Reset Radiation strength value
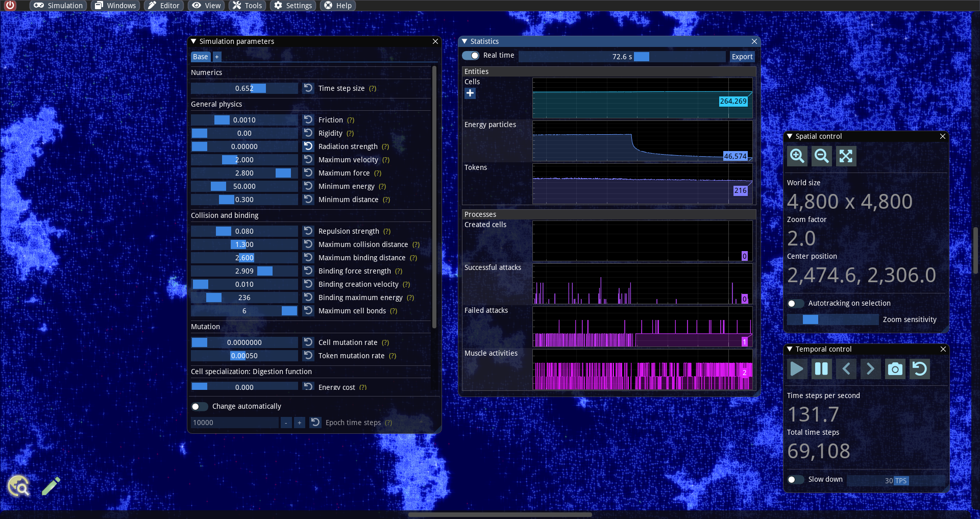 308,146
